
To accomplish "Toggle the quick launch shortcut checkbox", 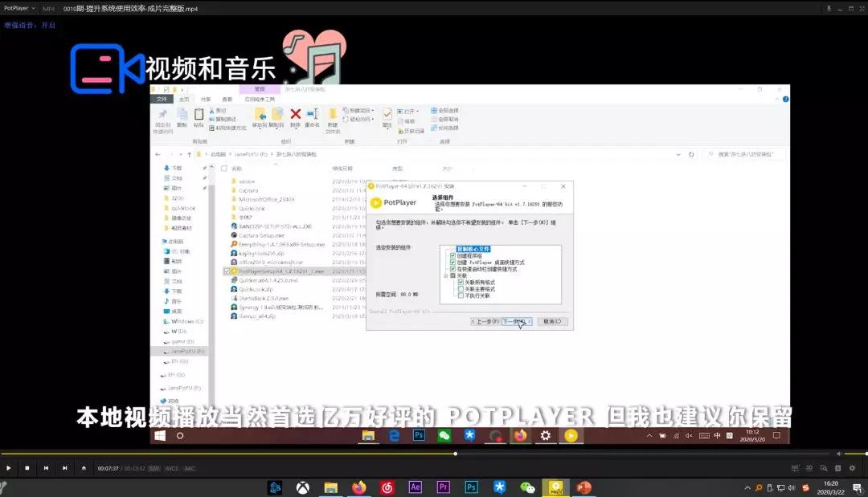I will [x=452, y=269].
